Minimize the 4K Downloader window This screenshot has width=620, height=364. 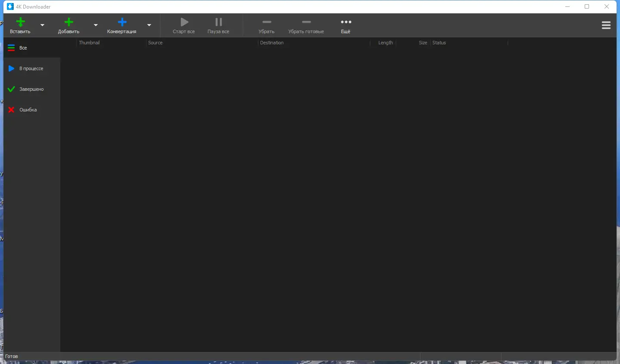point(567,6)
